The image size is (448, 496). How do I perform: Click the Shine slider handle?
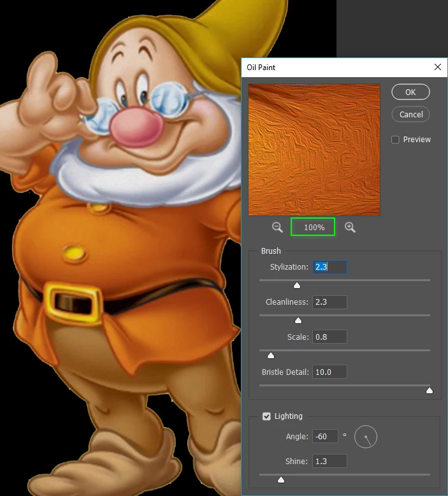pyautogui.click(x=281, y=480)
